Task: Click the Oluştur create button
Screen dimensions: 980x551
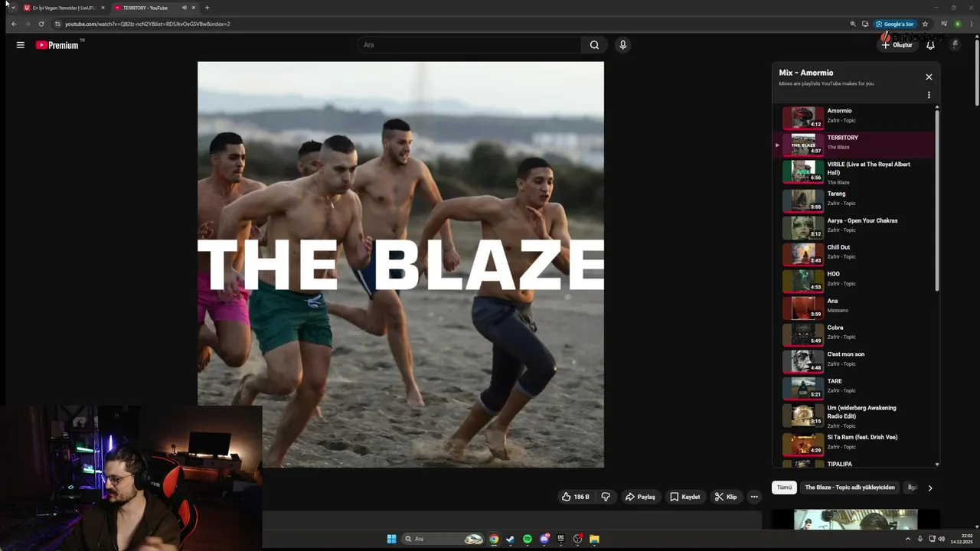Action: coord(897,45)
